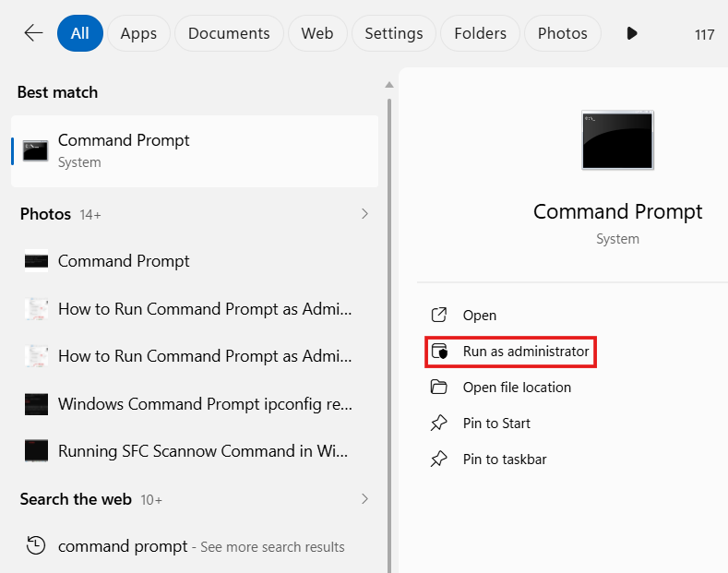Screen dimensions: 728x573
Task: Click the results list vertical scrollbar
Action: [389, 335]
